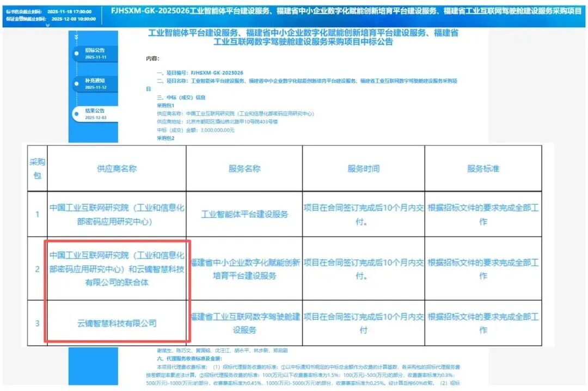Click the dot marker beside 结果公告
This screenshot has width=588, height=391.
[x=77, y=114]
